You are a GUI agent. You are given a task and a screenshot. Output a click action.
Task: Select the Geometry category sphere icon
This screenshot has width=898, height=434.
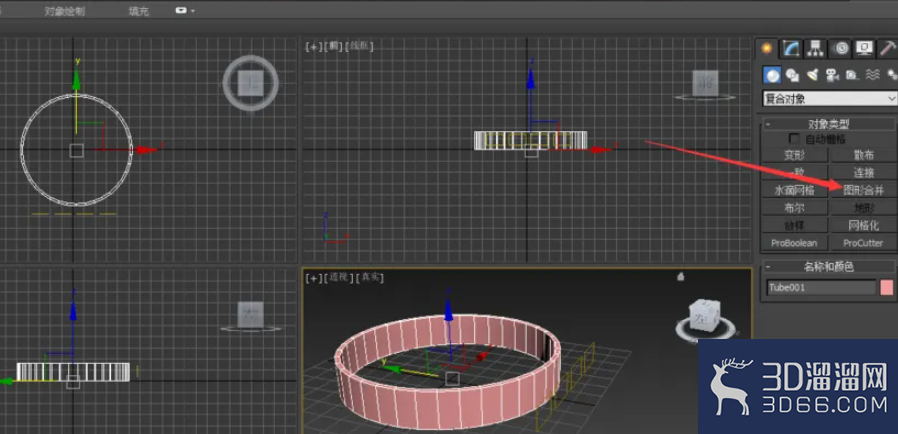pyautogui.click(x=773, y=74)
